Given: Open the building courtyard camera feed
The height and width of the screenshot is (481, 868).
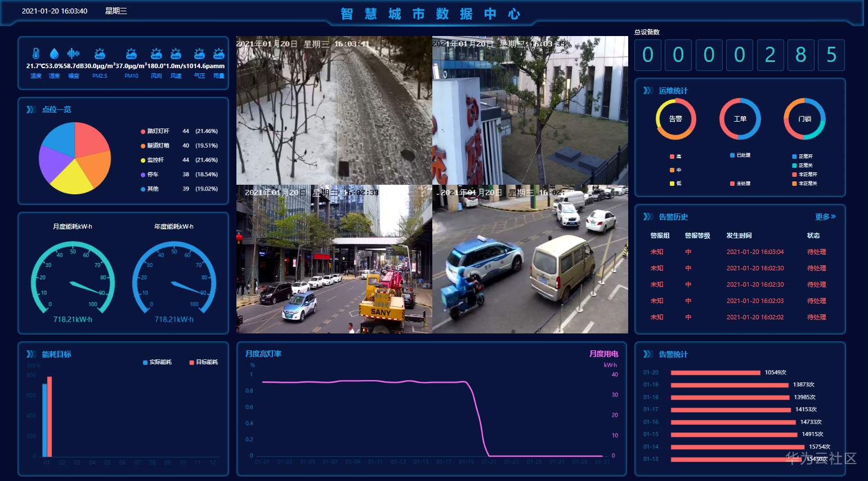Looking at the screenshot, I should pyautogui.click(x=530, y=110).
